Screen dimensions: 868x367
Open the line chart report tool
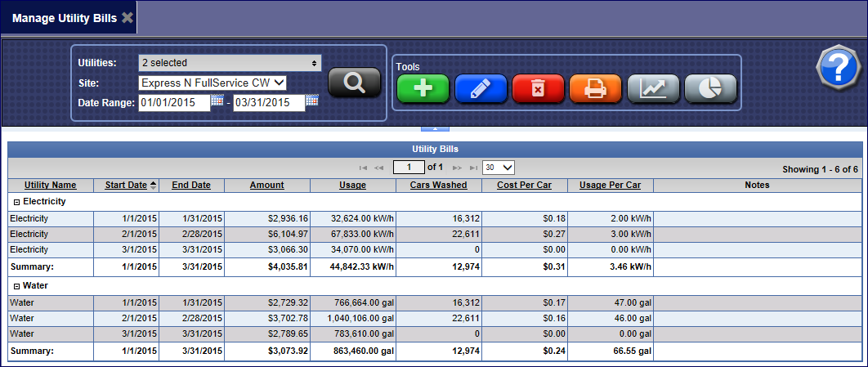coord(653,88)
